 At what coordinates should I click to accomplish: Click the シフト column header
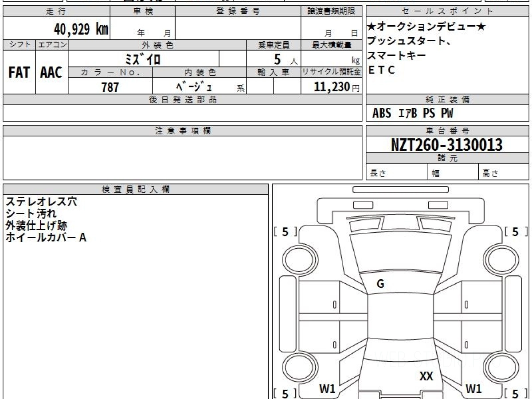[19, 45]
